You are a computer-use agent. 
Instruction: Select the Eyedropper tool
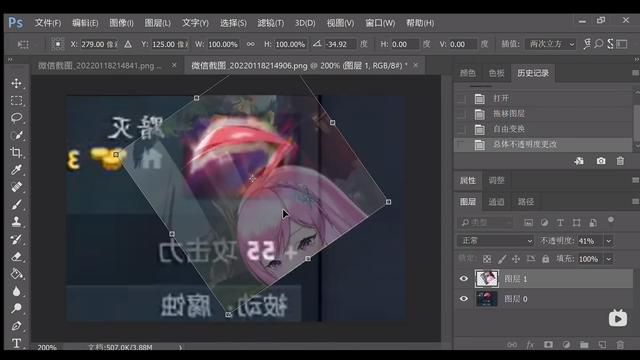point(16,170)
